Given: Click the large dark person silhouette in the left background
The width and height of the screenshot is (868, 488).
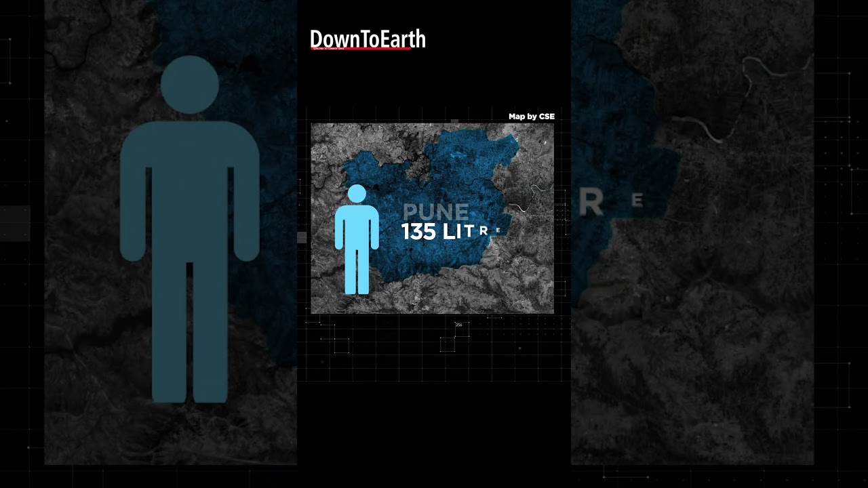Looking at the screenshot, I should point(190,230).
